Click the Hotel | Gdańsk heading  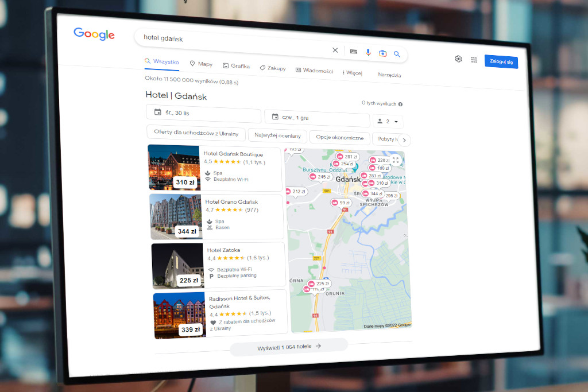[x=176, y=96]
